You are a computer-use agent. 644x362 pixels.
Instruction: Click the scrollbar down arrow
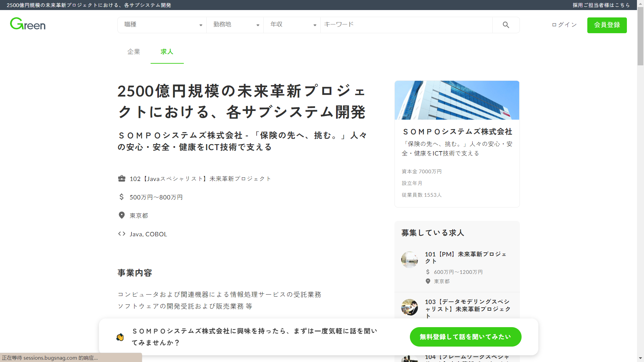tap(641, 358)
